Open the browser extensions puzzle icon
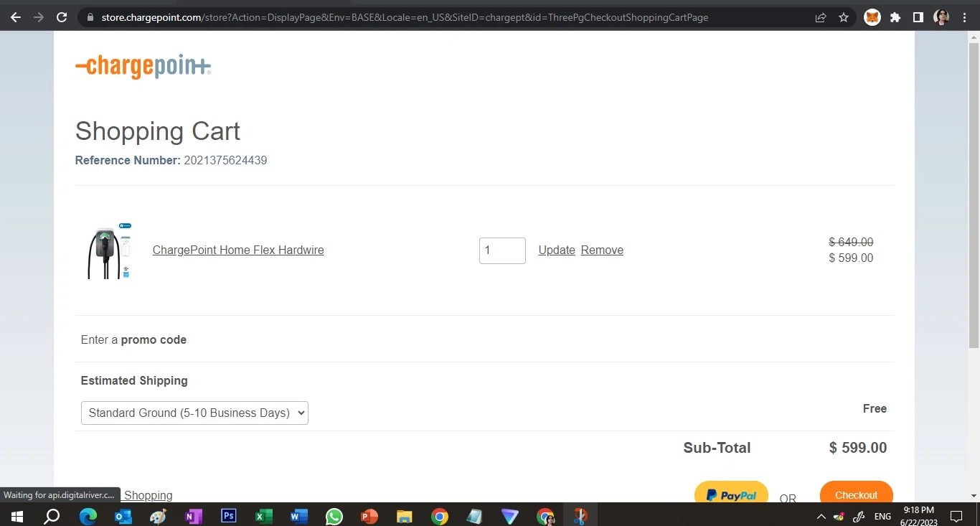This screenshot has width=980, height=526. (895, 17)
